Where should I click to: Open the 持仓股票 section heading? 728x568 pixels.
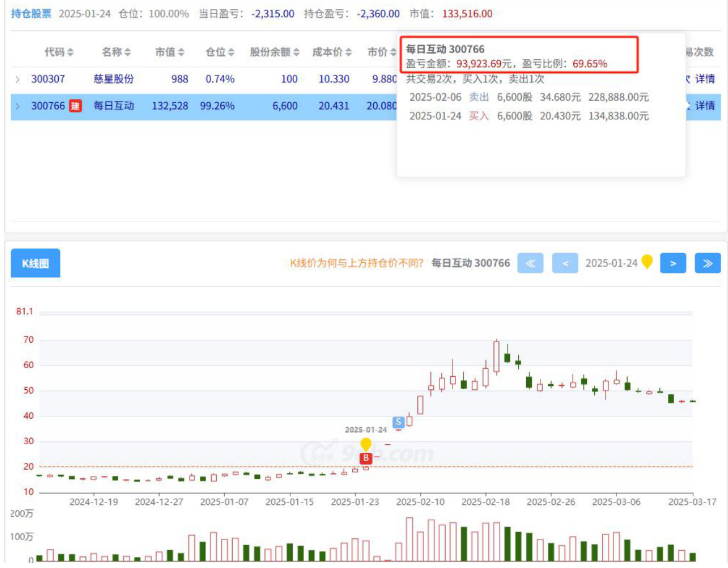tap(31, 14)
